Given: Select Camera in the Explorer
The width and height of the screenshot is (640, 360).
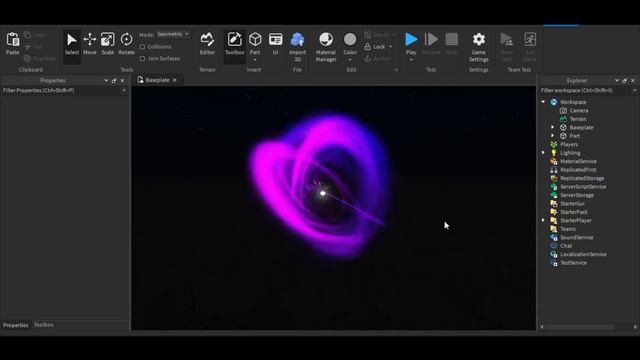Looking at the screenshot, I should point(579,111).
